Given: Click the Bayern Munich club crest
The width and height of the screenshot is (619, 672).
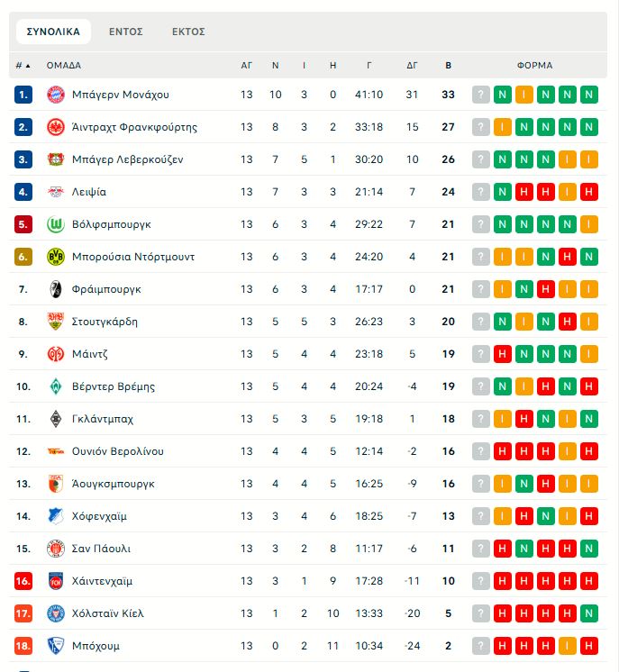Looking at the screenshot, I should 56,95.
